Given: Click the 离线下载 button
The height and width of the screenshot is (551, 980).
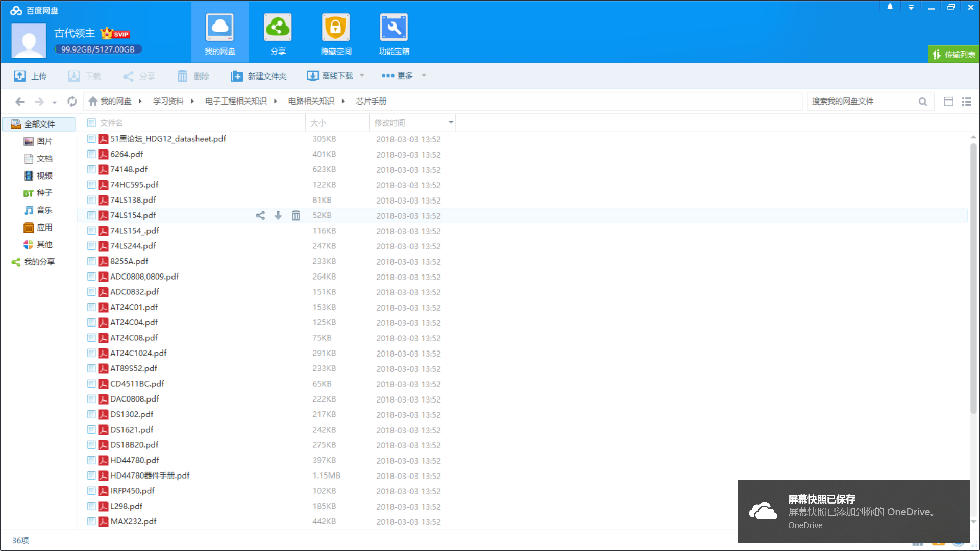Looking at the screenshot, I should 330,76.
